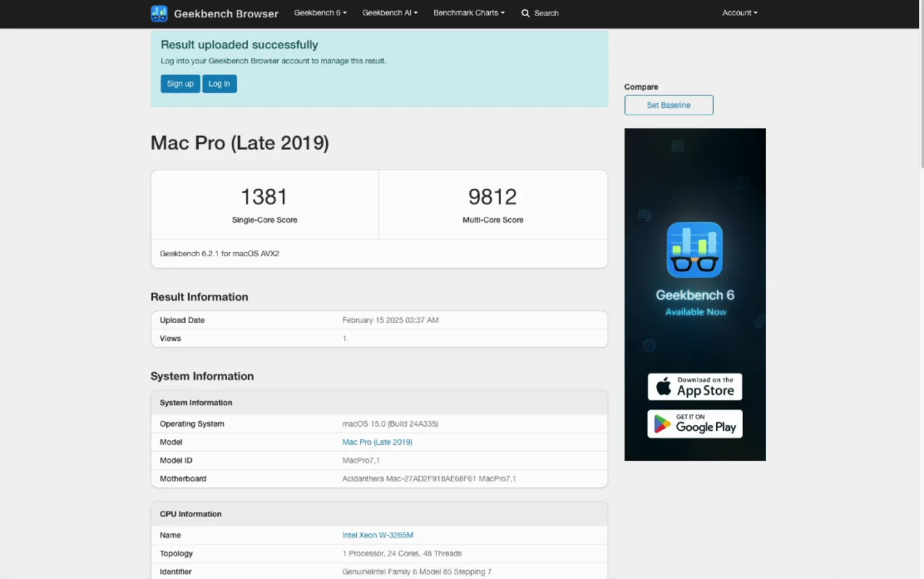
Task: Open the Geekbench 6 dropdown menu
Action: pos(320,13)
